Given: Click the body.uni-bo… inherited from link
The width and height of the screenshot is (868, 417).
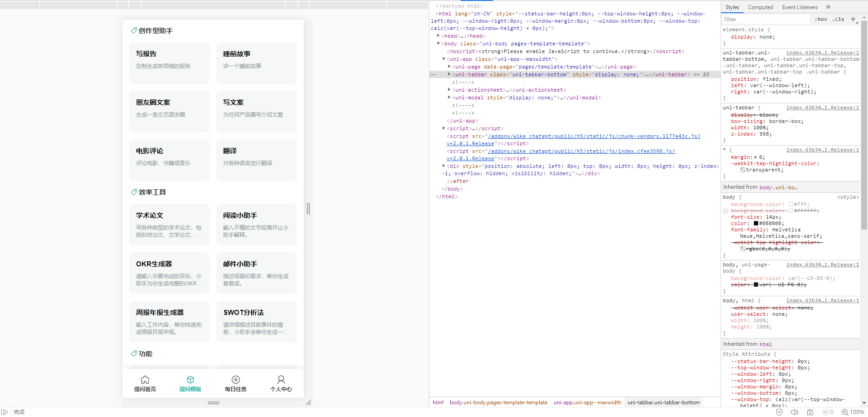Looking at the screenshot, I should (779, 187).
